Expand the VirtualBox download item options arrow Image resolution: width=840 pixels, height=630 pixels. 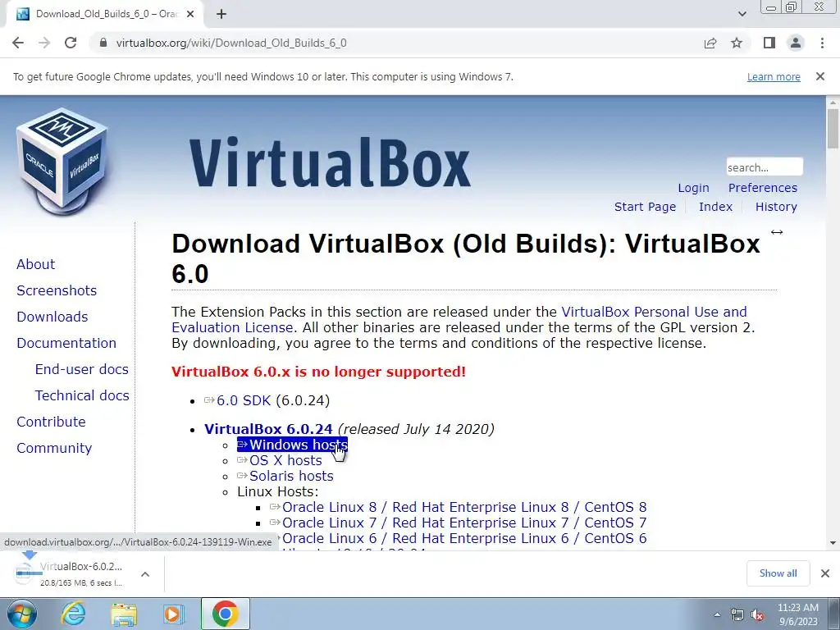(144, 573)
